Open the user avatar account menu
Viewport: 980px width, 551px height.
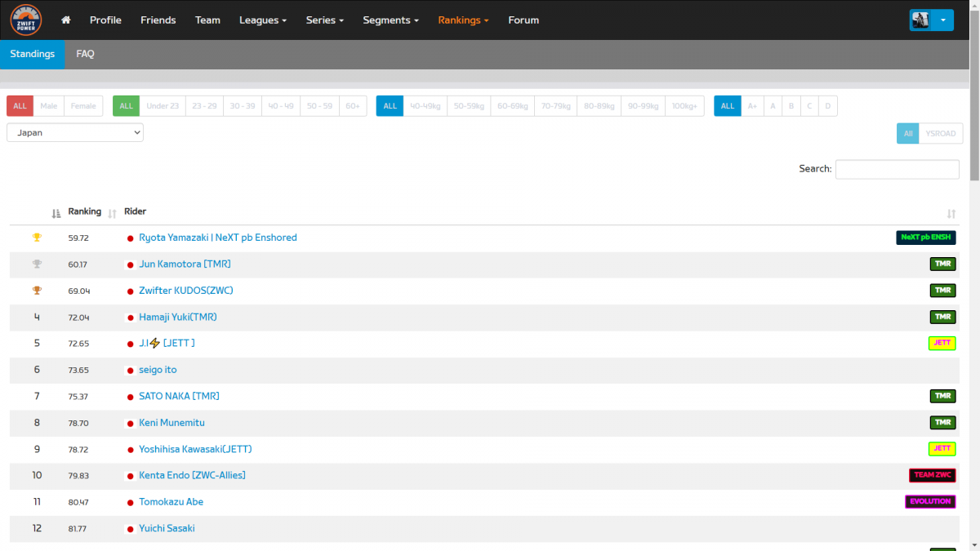(931, 20)
